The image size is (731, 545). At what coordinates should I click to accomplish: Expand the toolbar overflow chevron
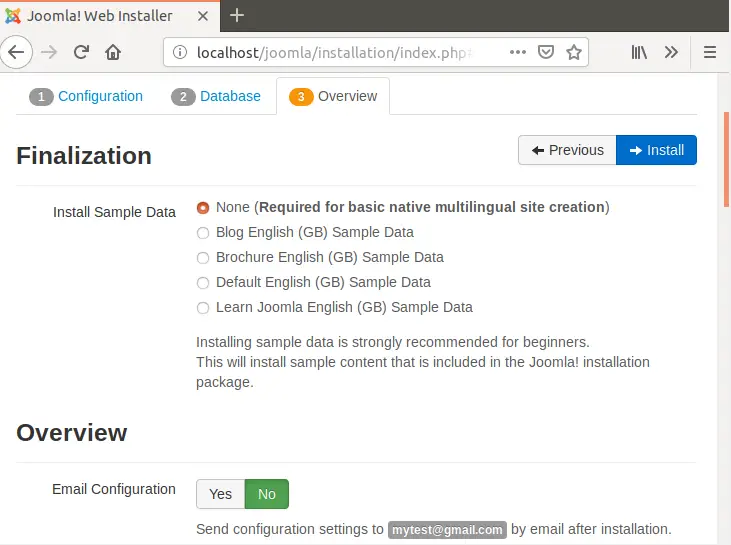coord(671,52)
